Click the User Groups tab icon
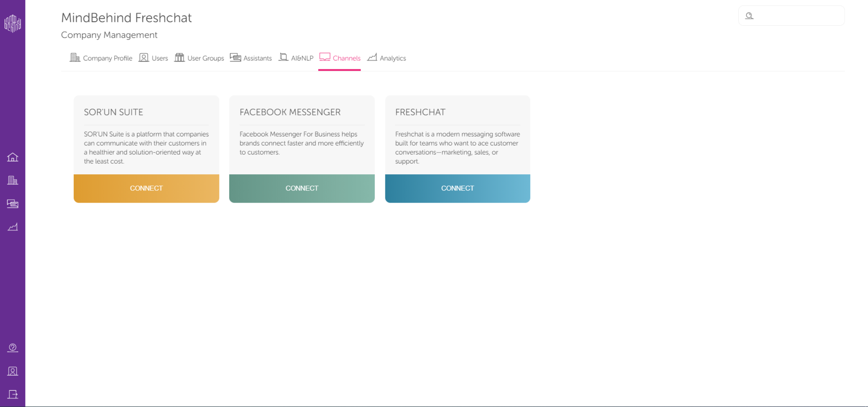Viewport: 868px width, 407px height. (x=179, y=57)
